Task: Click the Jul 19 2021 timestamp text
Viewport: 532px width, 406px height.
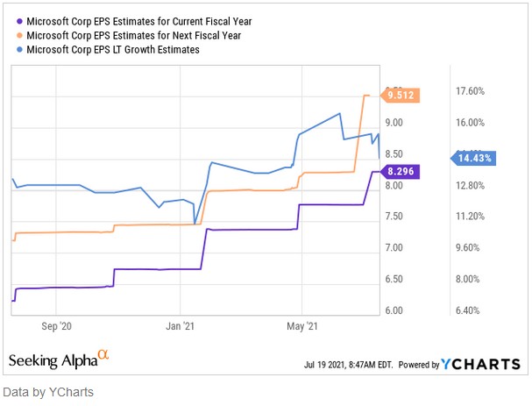Action: pos(348,365)
